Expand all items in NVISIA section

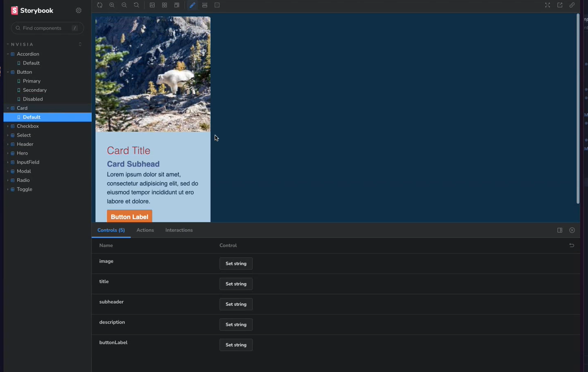tap(80, 44)
